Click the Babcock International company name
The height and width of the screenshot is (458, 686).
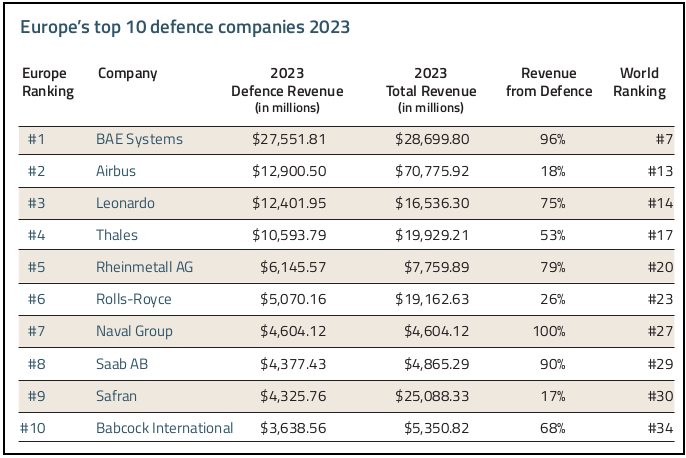(164, 428)
